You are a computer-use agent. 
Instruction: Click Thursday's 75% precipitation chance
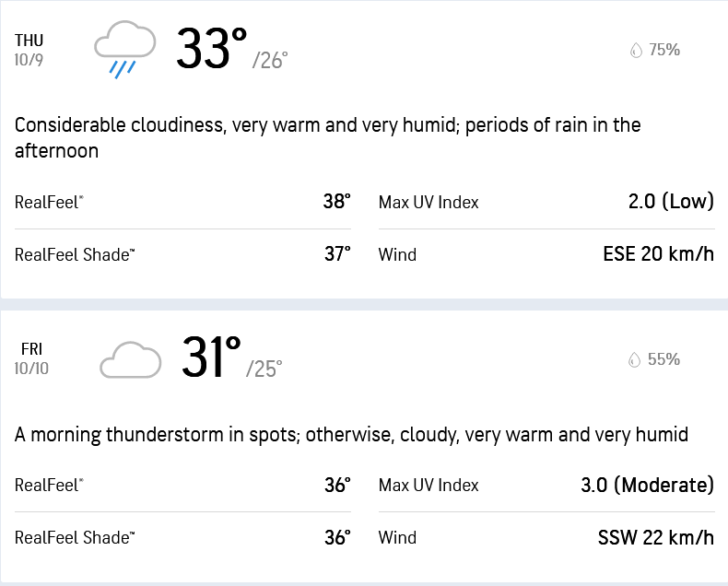tap(664, 51)
